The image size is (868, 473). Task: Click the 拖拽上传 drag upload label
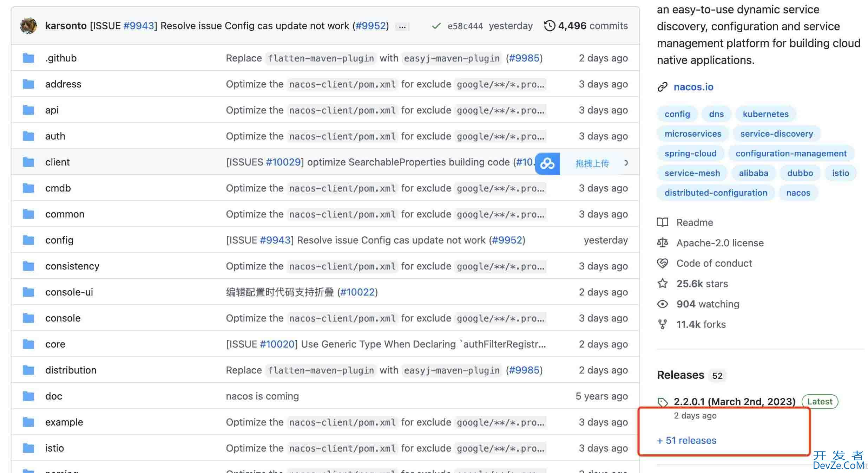pyautogui.click(x=592, y=163)
